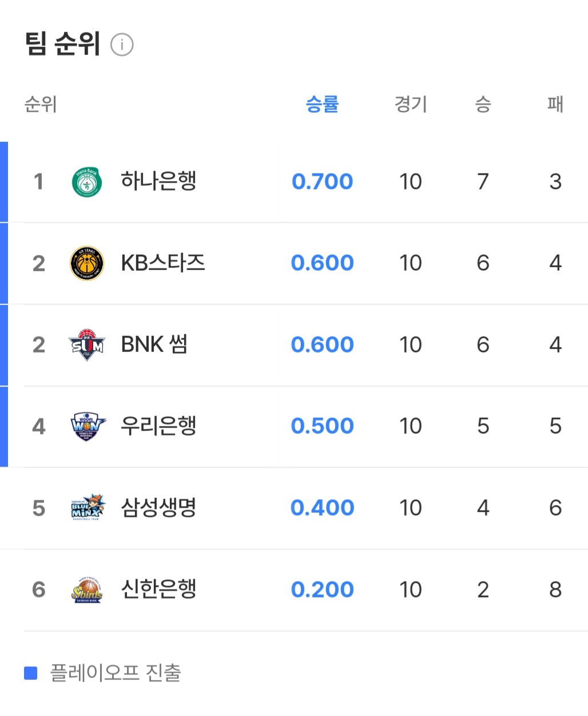Viewport: 588px width, 716px height.
Task: Click the 하나은행 team logo
Action: click(x=87, y=182)
